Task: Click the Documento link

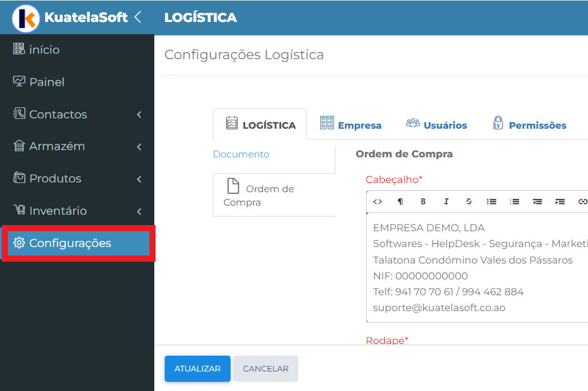Action: (x=241, y=154)
